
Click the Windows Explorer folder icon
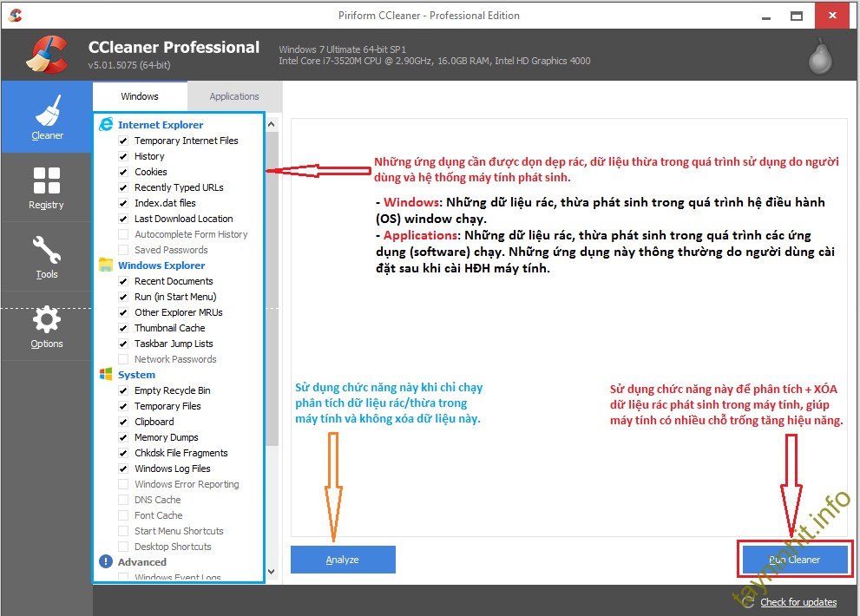(x=106, y=265)
